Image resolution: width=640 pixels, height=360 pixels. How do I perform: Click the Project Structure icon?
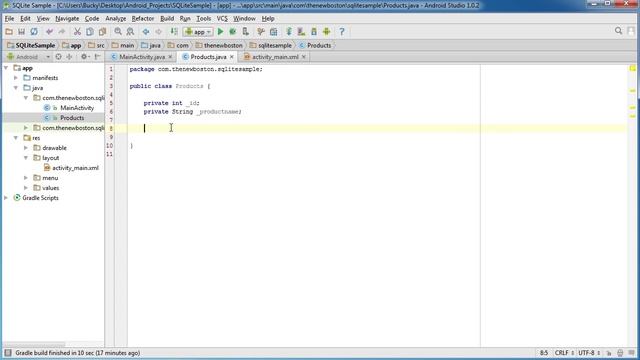(273, 31)
